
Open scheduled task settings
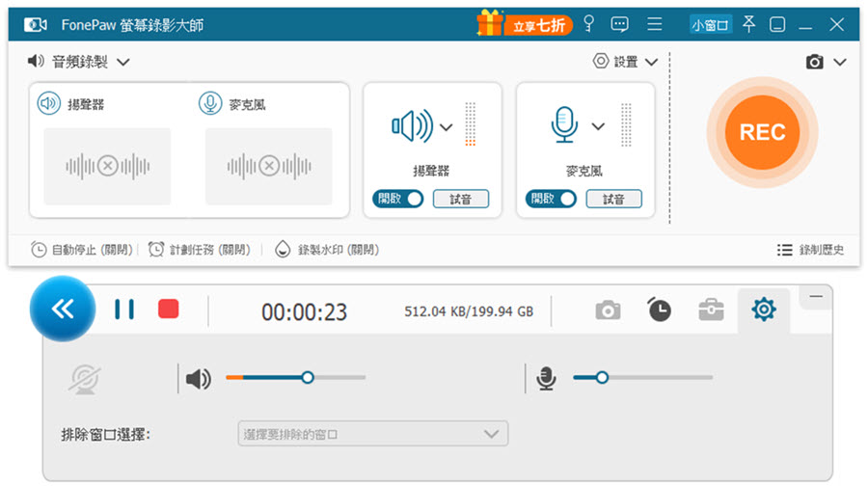pos(200,250)
